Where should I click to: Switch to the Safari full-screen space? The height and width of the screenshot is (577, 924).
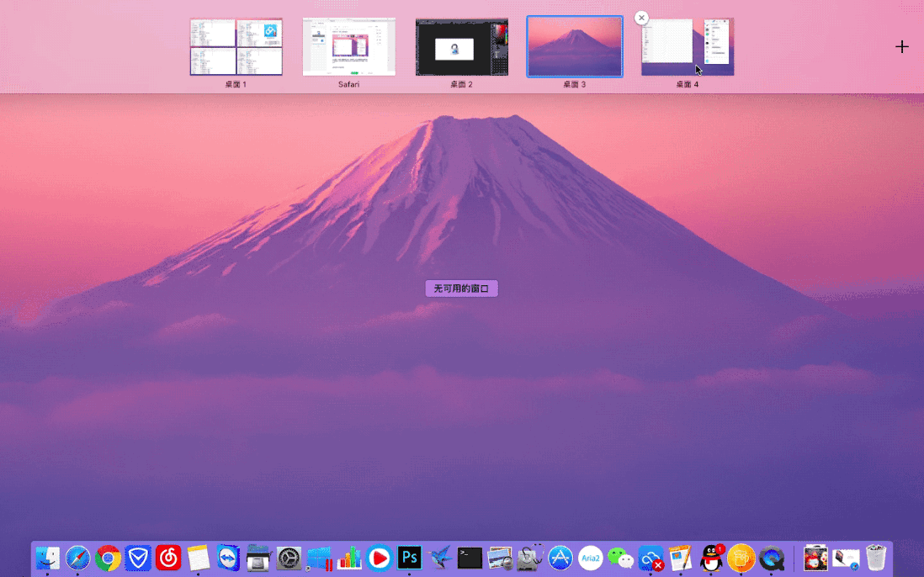coord(348,47)
